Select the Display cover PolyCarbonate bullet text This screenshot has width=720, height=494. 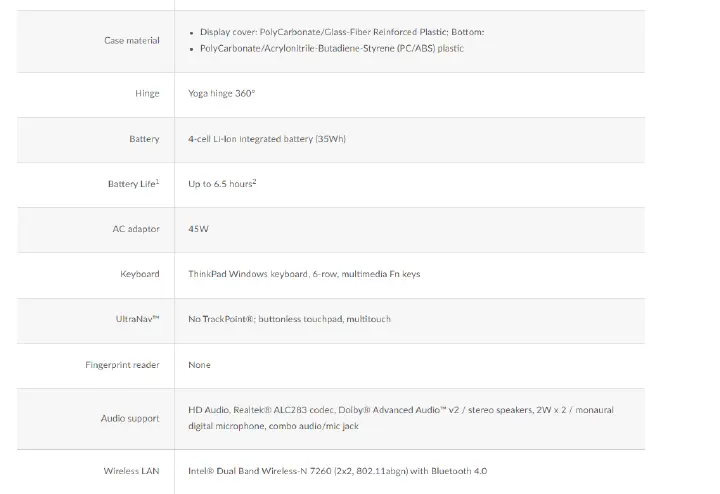click(342, 32)
